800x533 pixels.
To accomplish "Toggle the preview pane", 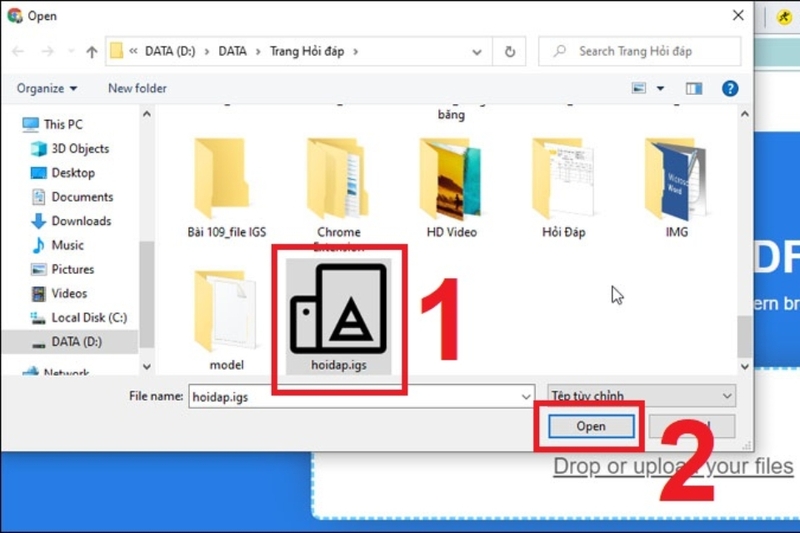I will tap(694, 88).
